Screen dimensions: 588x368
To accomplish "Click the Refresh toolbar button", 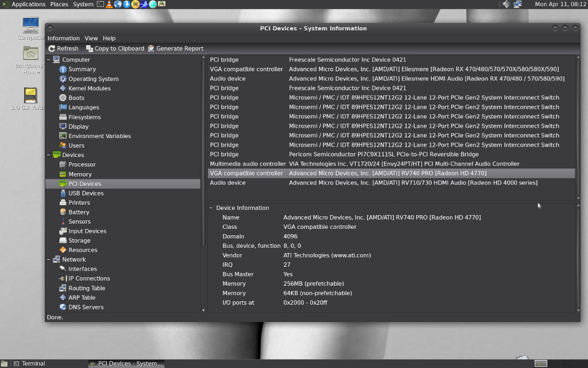I will [63, 48].
